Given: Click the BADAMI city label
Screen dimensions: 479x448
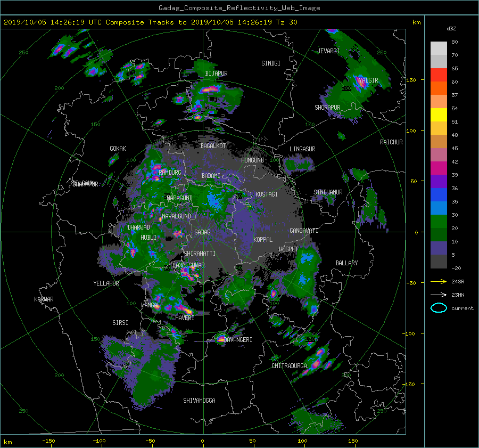Looking at the screenshot, I should (x=211, y=176).
